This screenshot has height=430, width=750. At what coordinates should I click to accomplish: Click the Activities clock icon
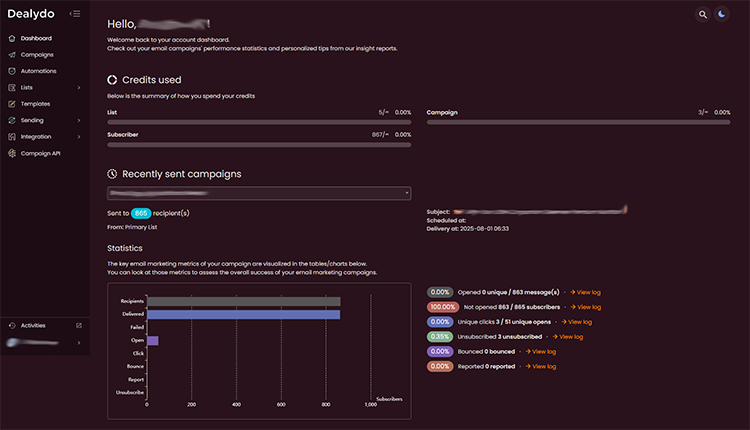12,325
